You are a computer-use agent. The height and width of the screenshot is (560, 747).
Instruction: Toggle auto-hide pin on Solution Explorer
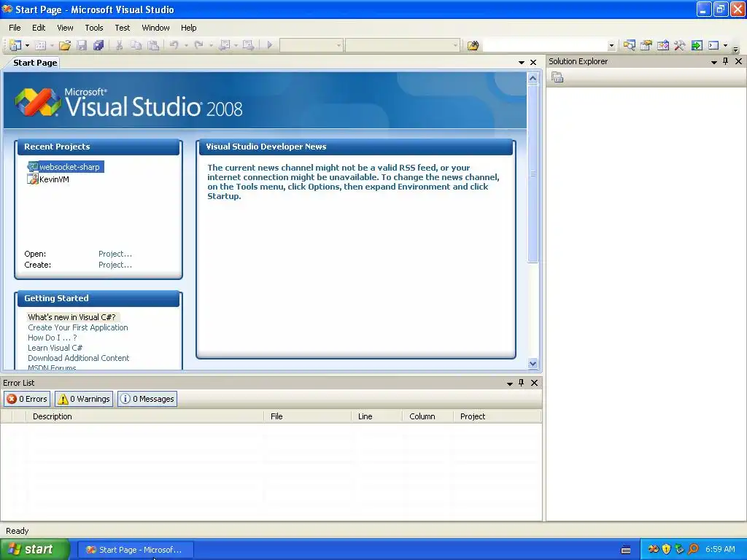coord(726,61)
